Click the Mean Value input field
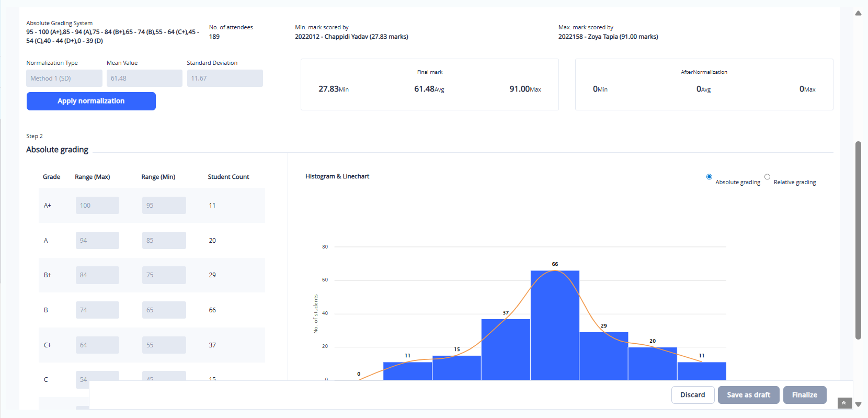Image resolution: width=868 pixels, height=418 pixels. point(144,78)
